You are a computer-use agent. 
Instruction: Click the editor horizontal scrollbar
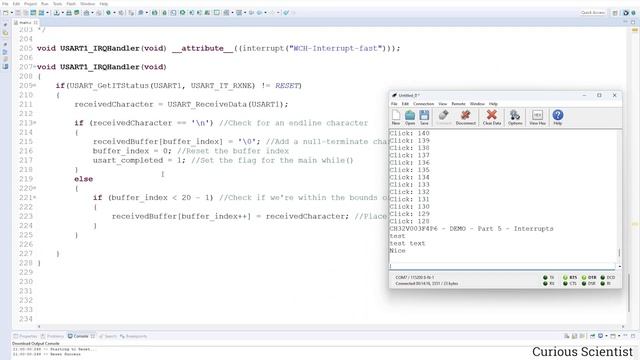[x=331, y=327]
